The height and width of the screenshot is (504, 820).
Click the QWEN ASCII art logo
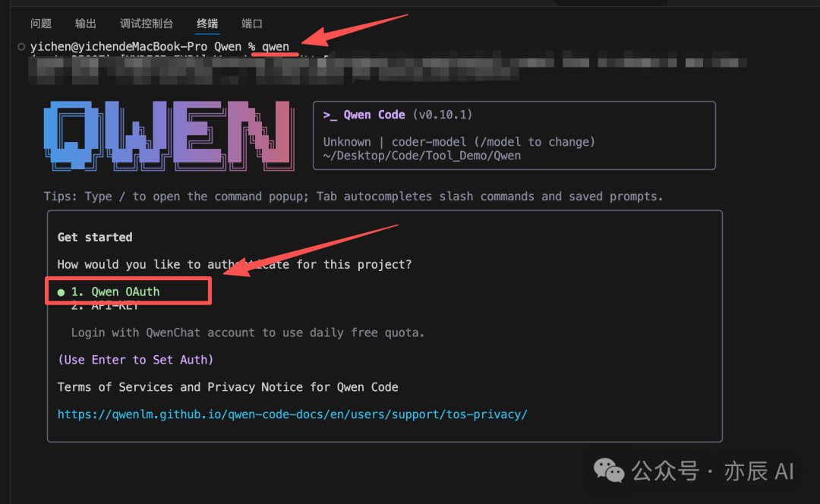169,135
